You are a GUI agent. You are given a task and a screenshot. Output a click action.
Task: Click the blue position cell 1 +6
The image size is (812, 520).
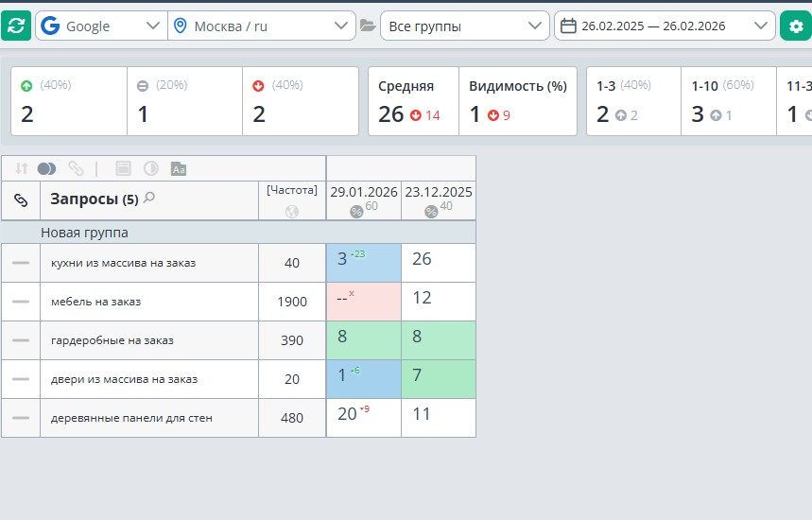[x=364, y=379]
